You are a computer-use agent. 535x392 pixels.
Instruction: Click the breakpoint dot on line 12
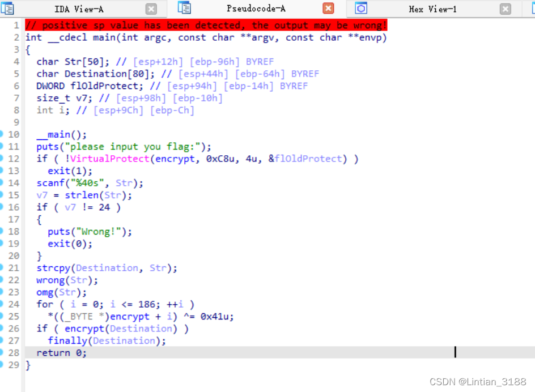[x=1, y=158]
